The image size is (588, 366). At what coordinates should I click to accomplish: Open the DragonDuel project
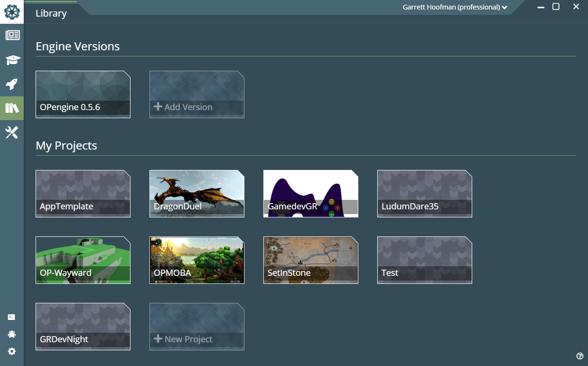pyautogui.click(x=196, y=194)
